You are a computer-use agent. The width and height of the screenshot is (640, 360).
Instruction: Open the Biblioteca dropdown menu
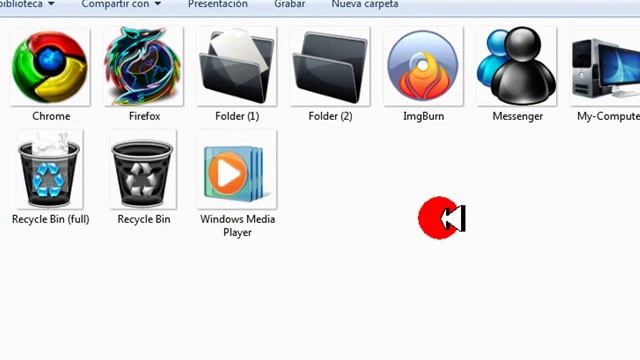pyautogui.click(x=27, y=4)
